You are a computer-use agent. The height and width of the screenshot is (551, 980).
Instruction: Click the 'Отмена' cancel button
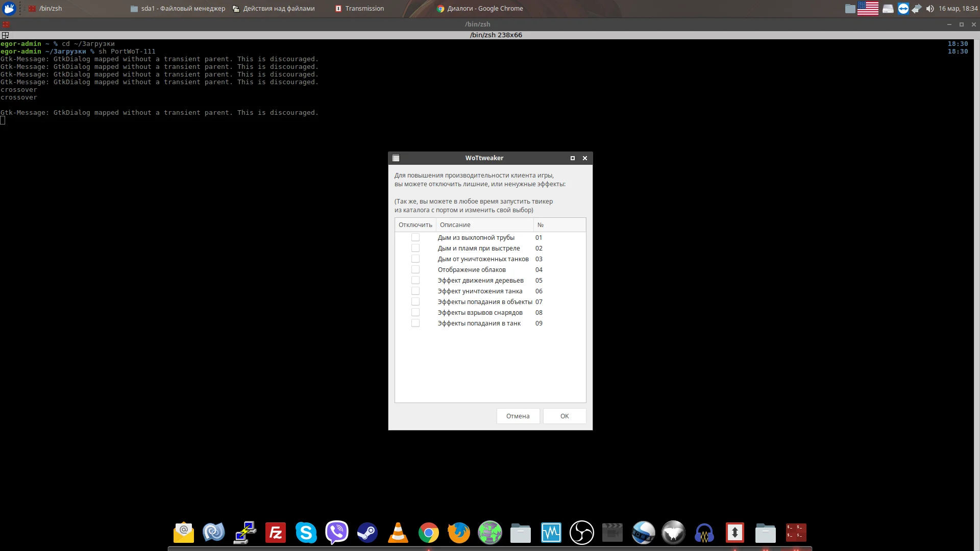coord(518,416)
